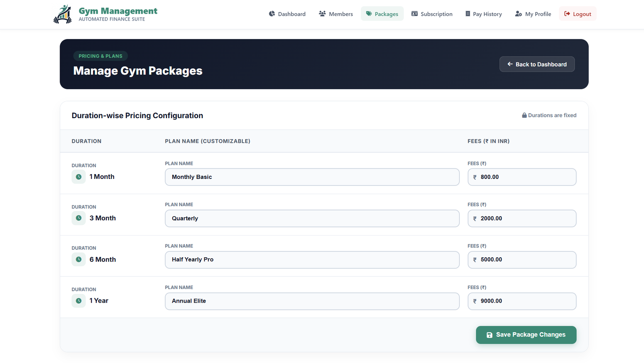Screen dimensions: 644x363
Task: Click the Pay History receipt icon
Action: point(468,14)
